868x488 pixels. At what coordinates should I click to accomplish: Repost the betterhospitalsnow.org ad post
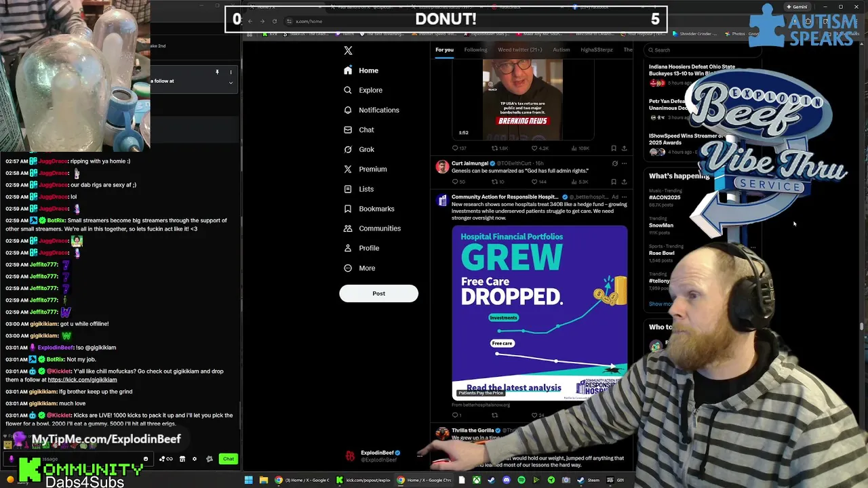[494, 415]
